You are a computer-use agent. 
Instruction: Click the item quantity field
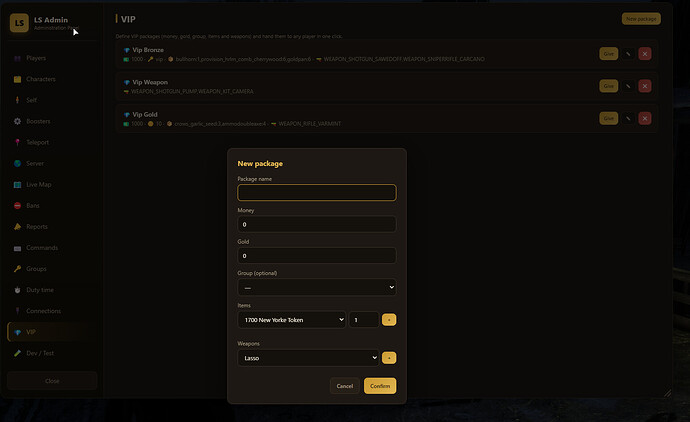tap(364, 320)
